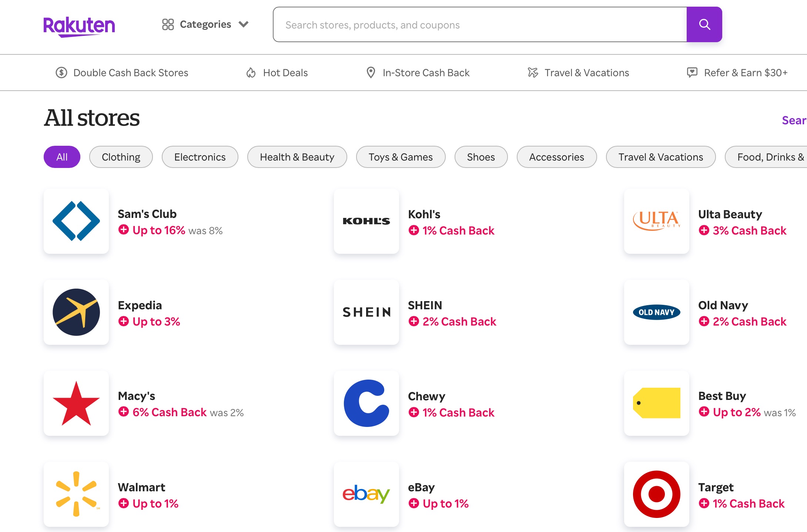Screen dimensions: 807x532
Task: Click the Macy's red star logo
Action: (76, 403)
